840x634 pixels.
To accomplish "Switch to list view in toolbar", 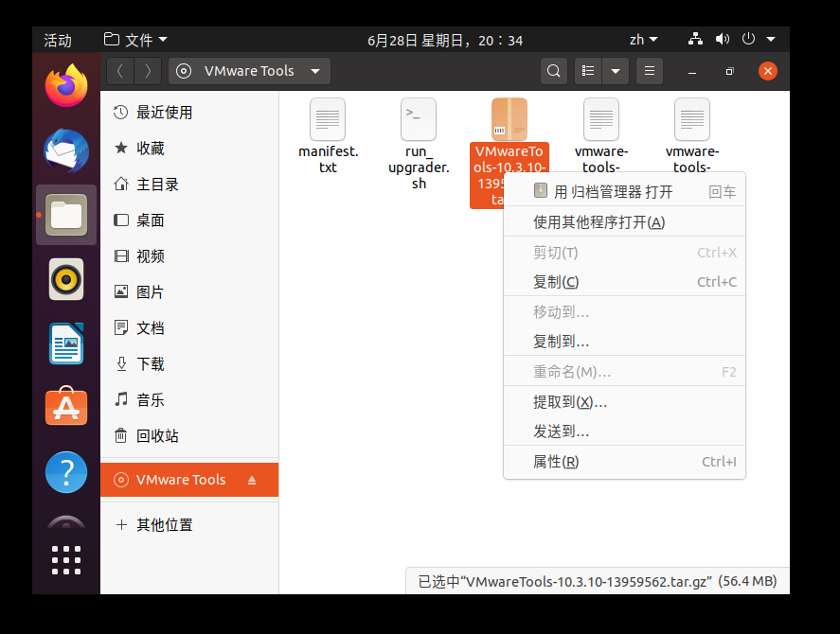I will [x=588, y=71].
